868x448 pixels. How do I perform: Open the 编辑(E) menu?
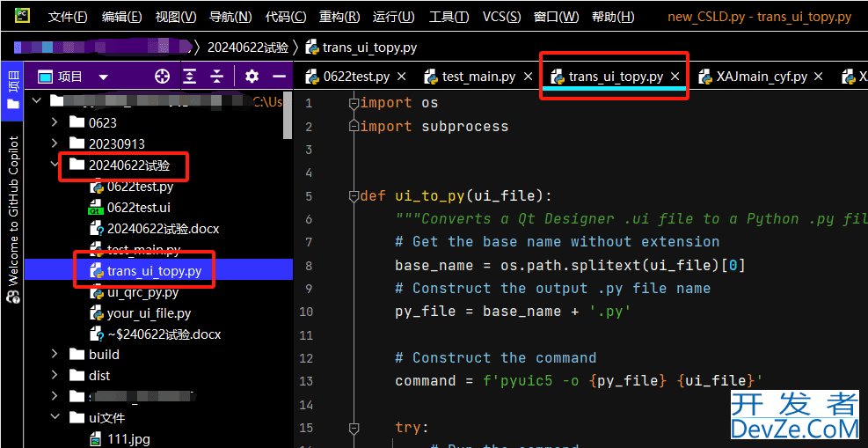[x=121, y=17]
